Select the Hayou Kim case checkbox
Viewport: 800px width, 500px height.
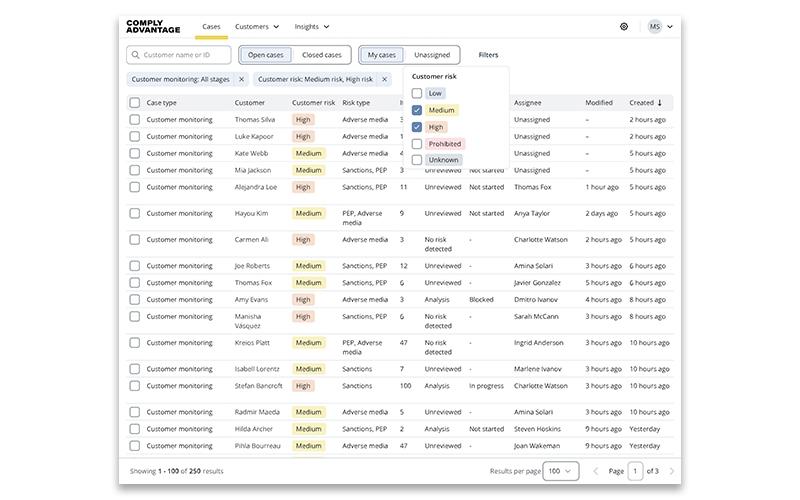click(x=135, y=213)
